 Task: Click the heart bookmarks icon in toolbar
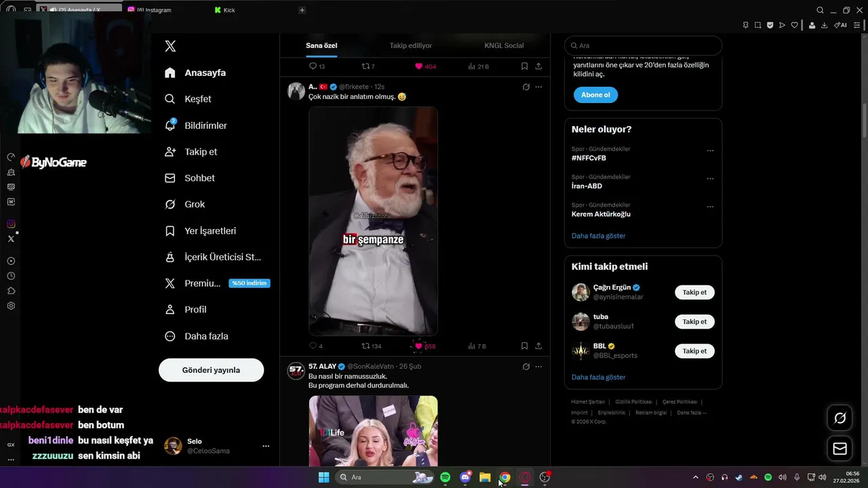(x=794, y=25)
